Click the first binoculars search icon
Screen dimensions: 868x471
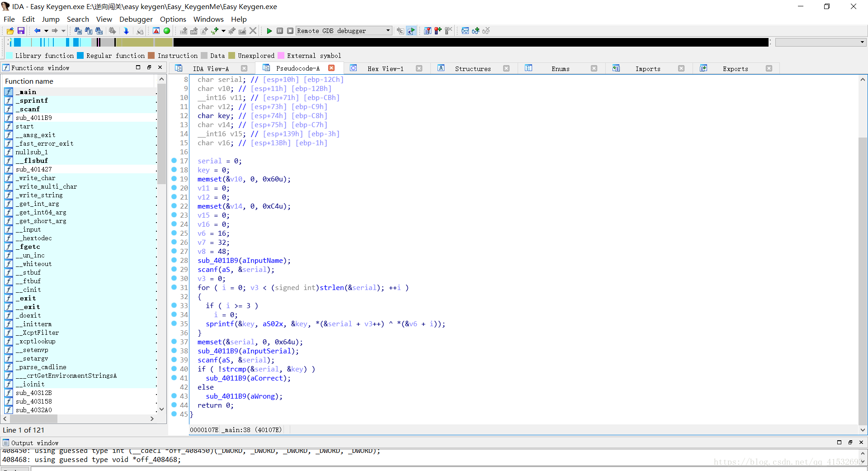(78, 31)
